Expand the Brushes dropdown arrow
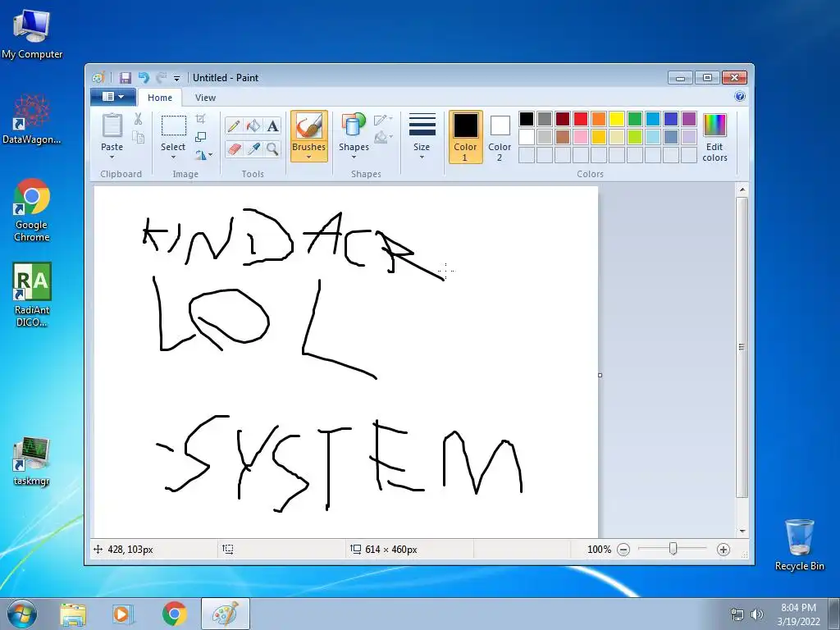This screenshot has width=840, height=630. point(309,157)
